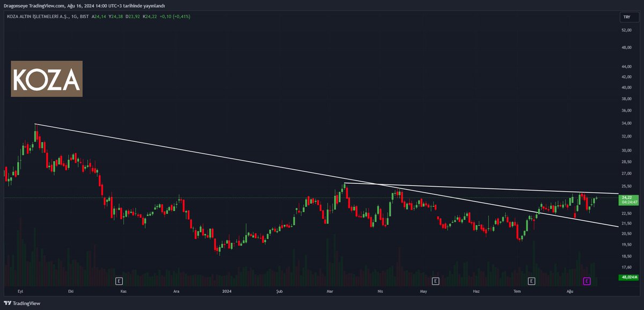Click the +0,10 (+0,41%) change value
The width and height of the screenshot is (644, 310).
tap(175, 17)
